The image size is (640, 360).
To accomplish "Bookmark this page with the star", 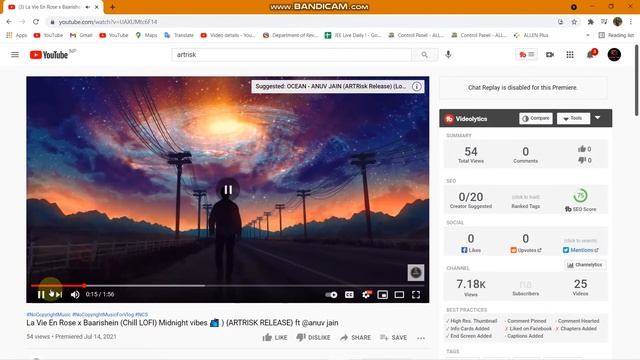I will coord(574,22).
